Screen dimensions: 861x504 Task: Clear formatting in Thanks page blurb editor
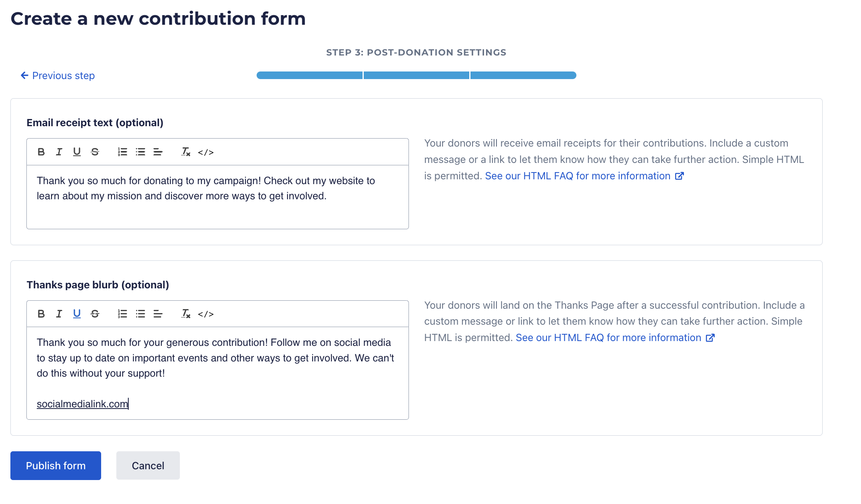(x=185, y=314)
